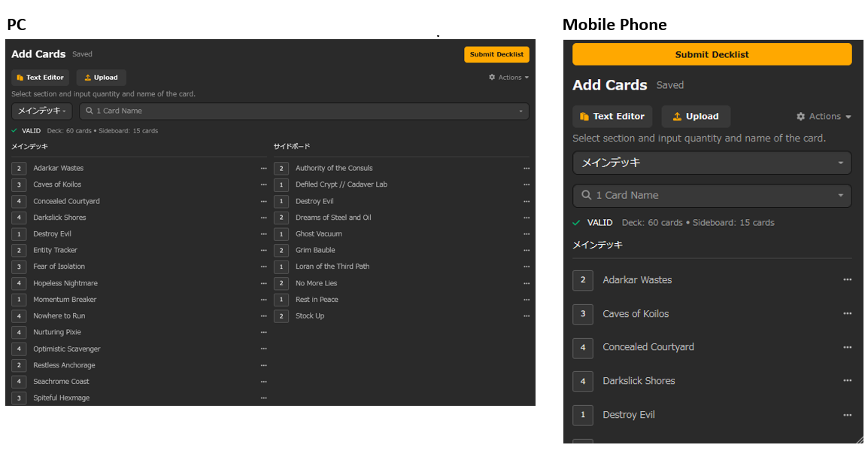
Task: Open options menu for Adarkar Wastes in PC view
Action: [263, 169]
